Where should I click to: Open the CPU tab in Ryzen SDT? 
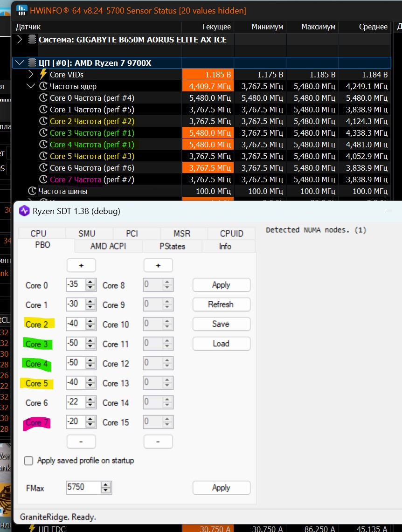(x=38, y=234)
